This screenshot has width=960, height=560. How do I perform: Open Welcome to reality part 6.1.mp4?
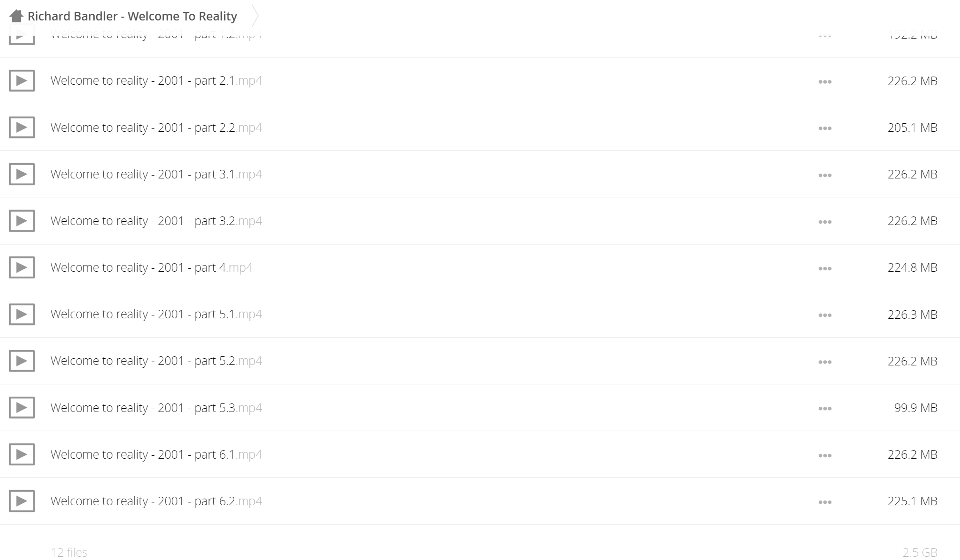click(156, 454)
